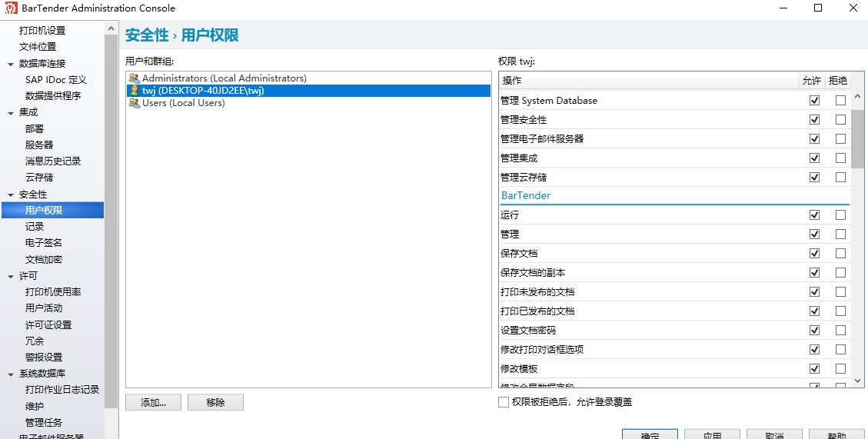
Task: Open 冗余 in sidebar
Action: click(x=35, y=341)
